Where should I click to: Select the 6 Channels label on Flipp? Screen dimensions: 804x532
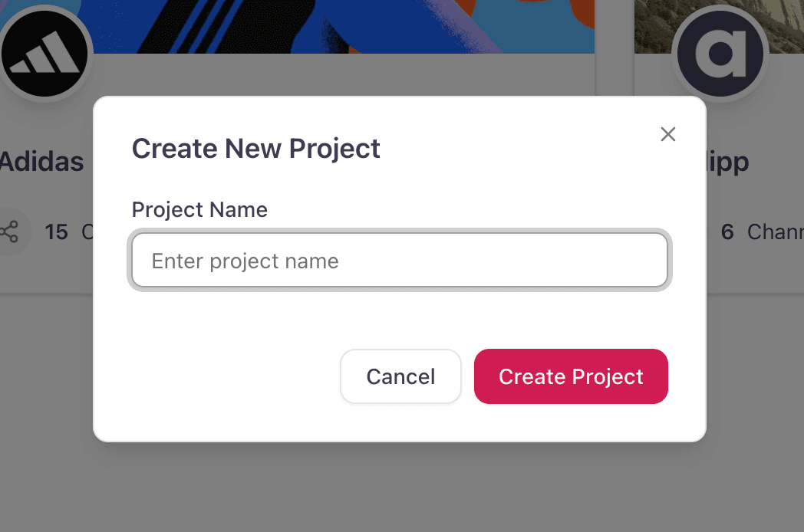click(760, 232)
